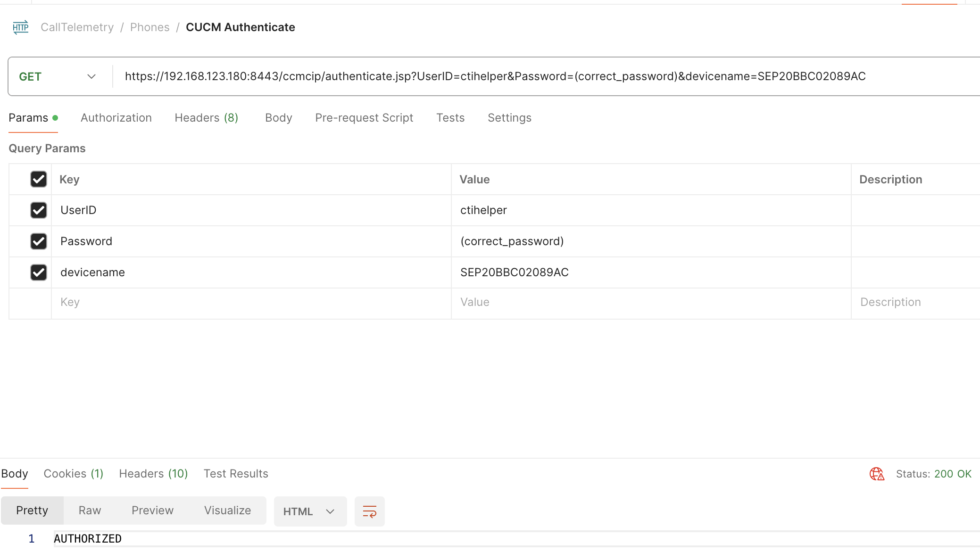
Task: Navigate to the Phones breadcrumb link
Action: tap(149, 27)
